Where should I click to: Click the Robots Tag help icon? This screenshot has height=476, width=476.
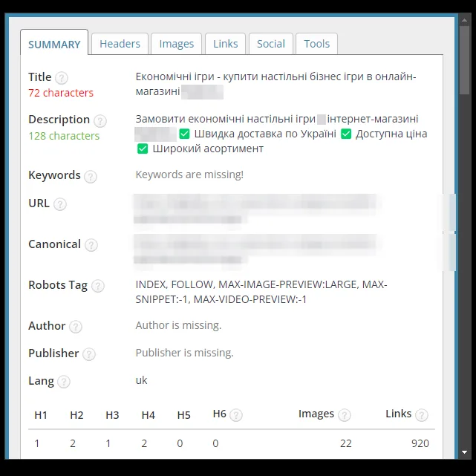click(x=98, y=286)
